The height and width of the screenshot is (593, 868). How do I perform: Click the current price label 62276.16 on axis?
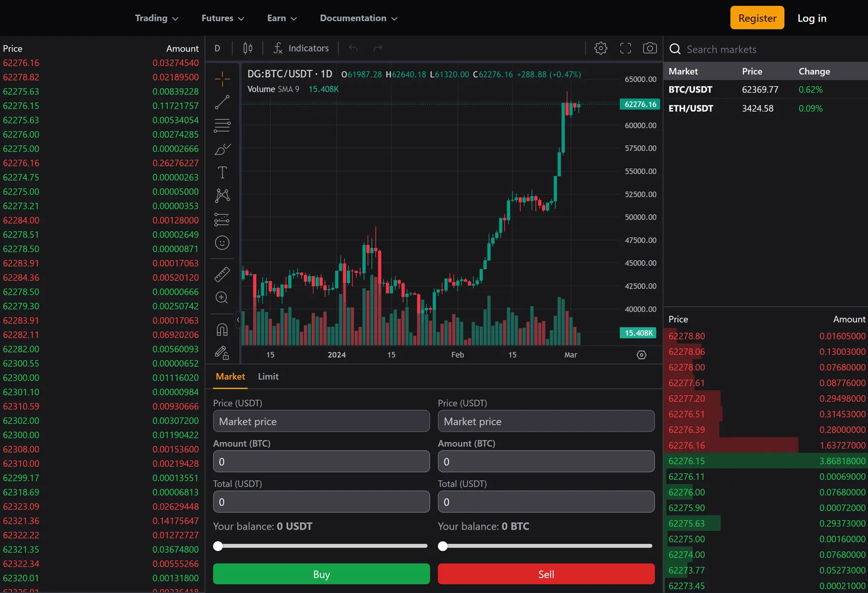coord(640,104)
